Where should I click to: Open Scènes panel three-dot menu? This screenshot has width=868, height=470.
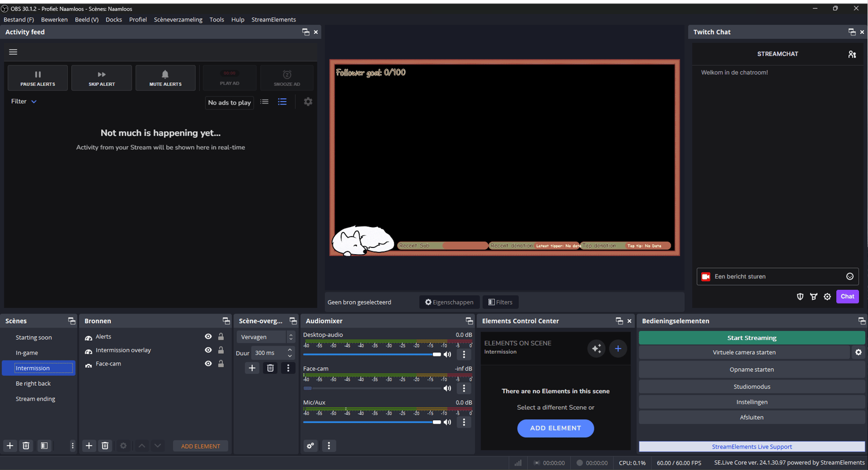click(x=72, y=446)
